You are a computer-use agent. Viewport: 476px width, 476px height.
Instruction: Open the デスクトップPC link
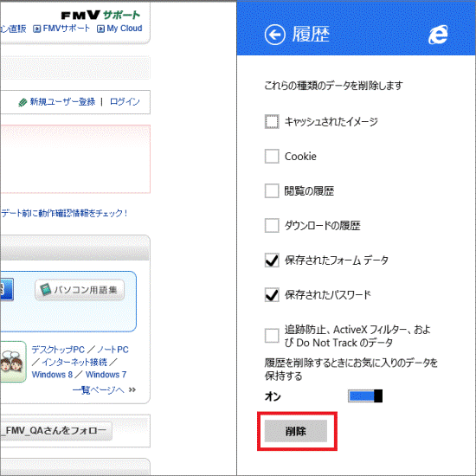point(58,350)
